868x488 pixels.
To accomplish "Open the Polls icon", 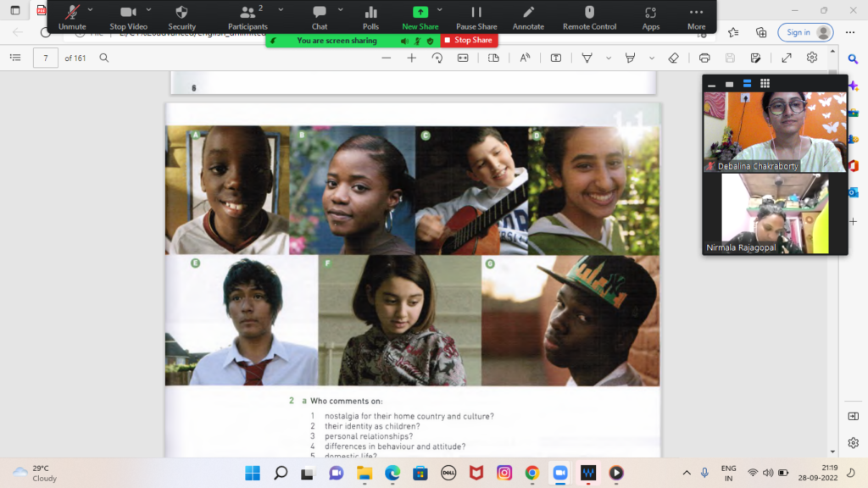I will click(x=370, y=16).
